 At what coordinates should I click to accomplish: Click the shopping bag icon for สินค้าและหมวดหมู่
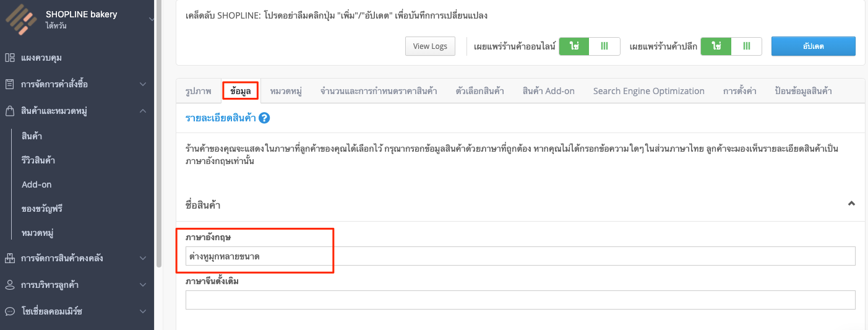(10, 111)
